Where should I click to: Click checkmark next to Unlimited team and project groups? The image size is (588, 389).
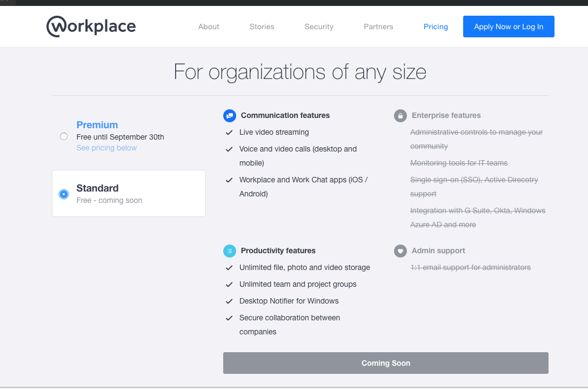tap(229, 284)
